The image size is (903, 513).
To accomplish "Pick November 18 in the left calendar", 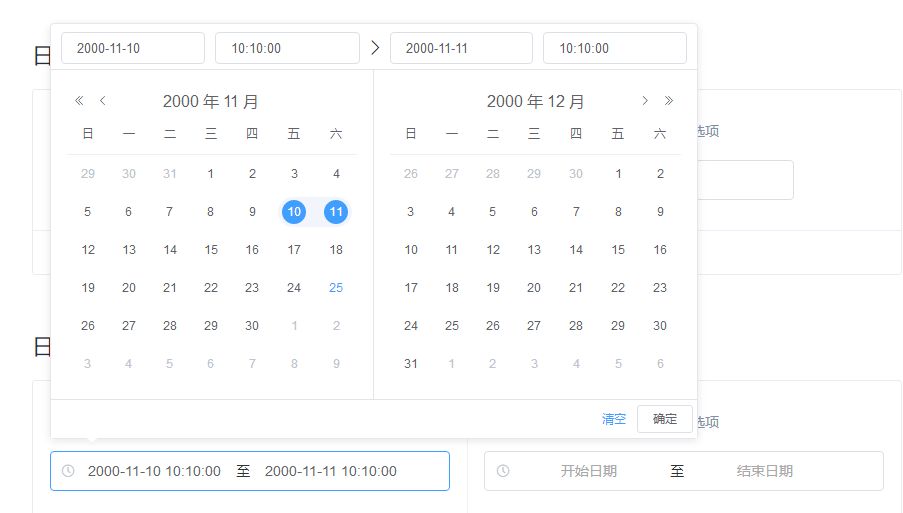I will click(336, 250).
